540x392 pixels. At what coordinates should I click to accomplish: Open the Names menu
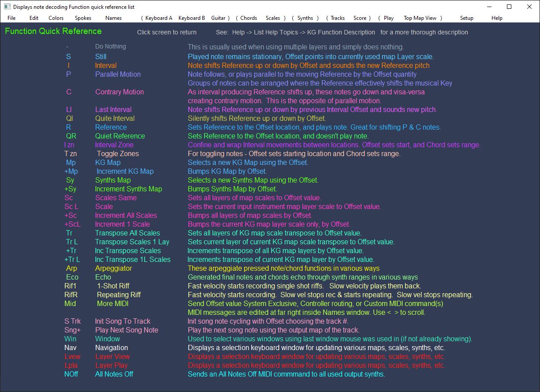113,18
